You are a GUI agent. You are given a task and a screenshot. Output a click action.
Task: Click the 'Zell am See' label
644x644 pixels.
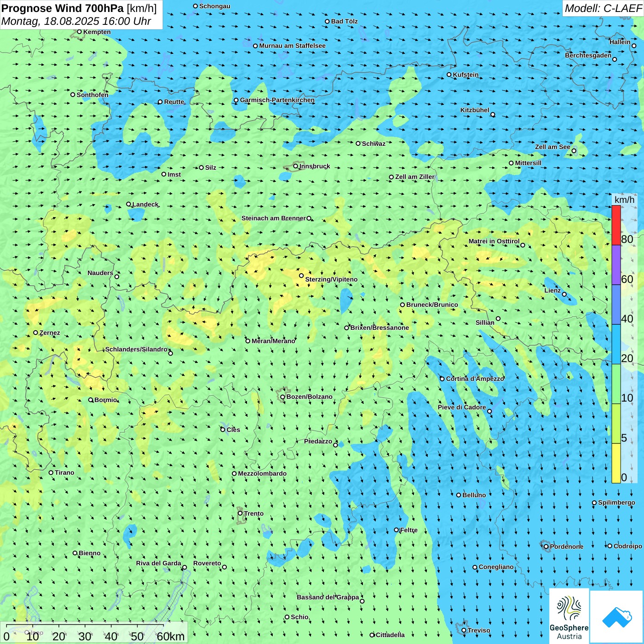pyautogui.click(x=552, y=147)
